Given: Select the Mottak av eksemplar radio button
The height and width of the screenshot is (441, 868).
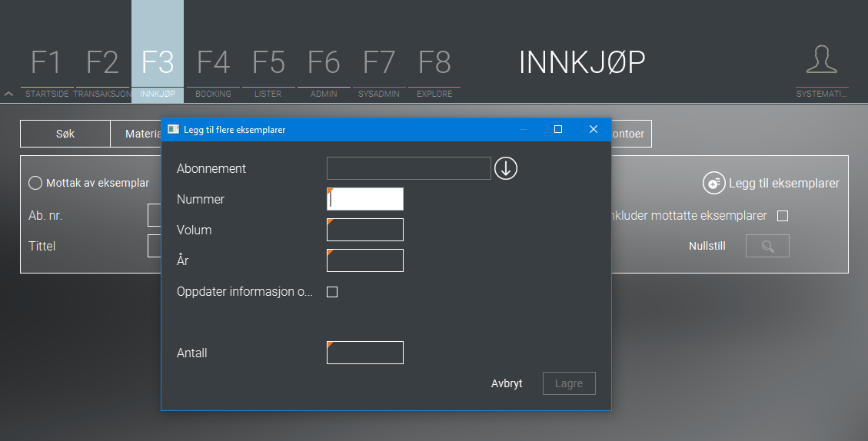Looking at the screenshot, I should (x=35, y=183).
